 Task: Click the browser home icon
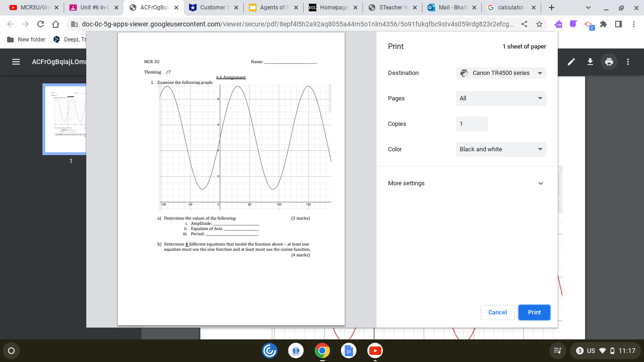(55, 24)
